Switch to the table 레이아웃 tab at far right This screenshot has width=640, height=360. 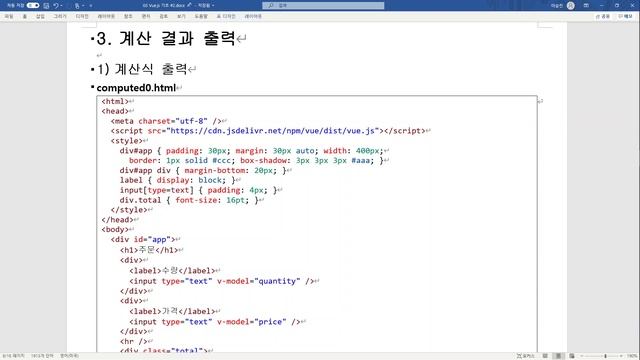[253, 16]
